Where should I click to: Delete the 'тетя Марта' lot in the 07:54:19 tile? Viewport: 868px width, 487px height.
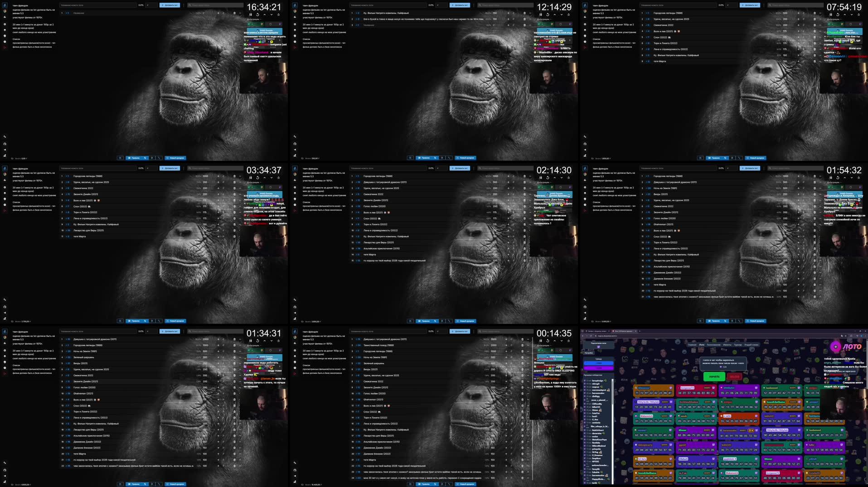pos(815,61)
